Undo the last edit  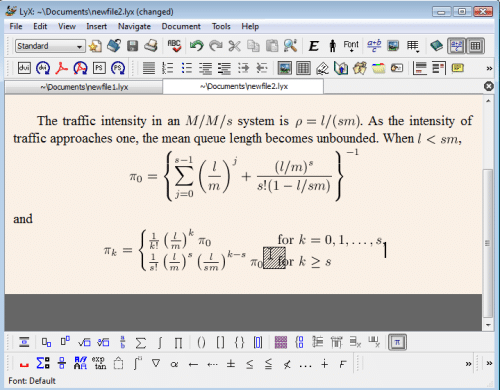click(197, 46)
